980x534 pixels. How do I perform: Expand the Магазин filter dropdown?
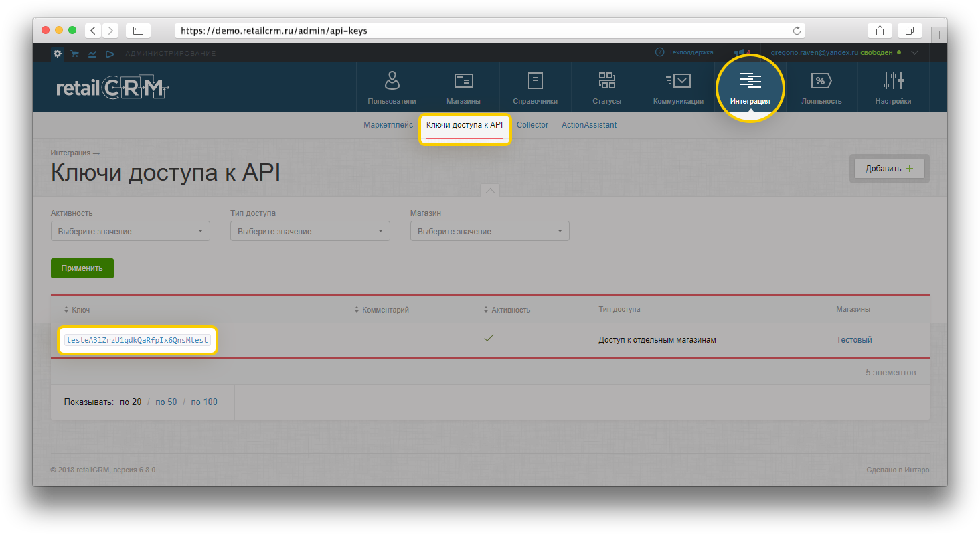489,232
